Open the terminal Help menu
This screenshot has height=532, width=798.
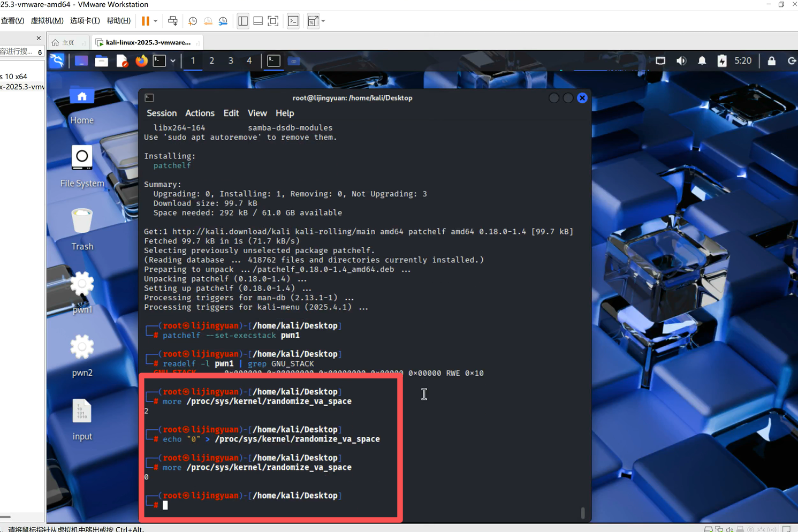[285, 113]
